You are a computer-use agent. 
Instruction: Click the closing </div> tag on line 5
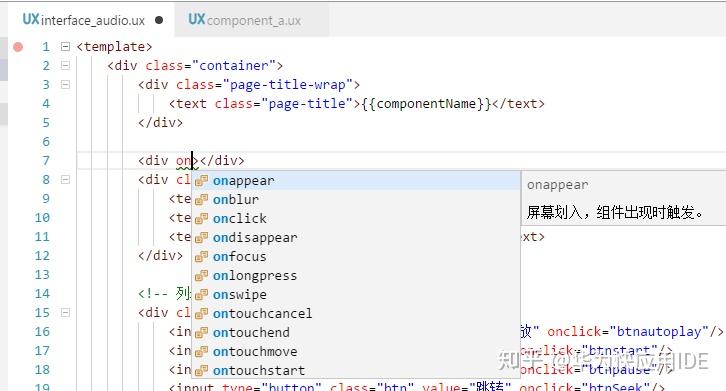[160, 122]
